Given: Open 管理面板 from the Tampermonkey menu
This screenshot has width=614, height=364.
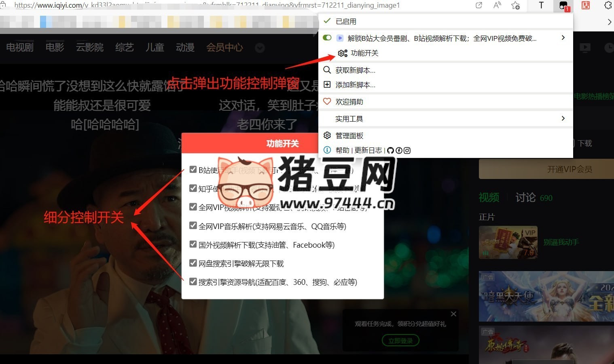Looking at the screenshot, I should tap(349, 136).
